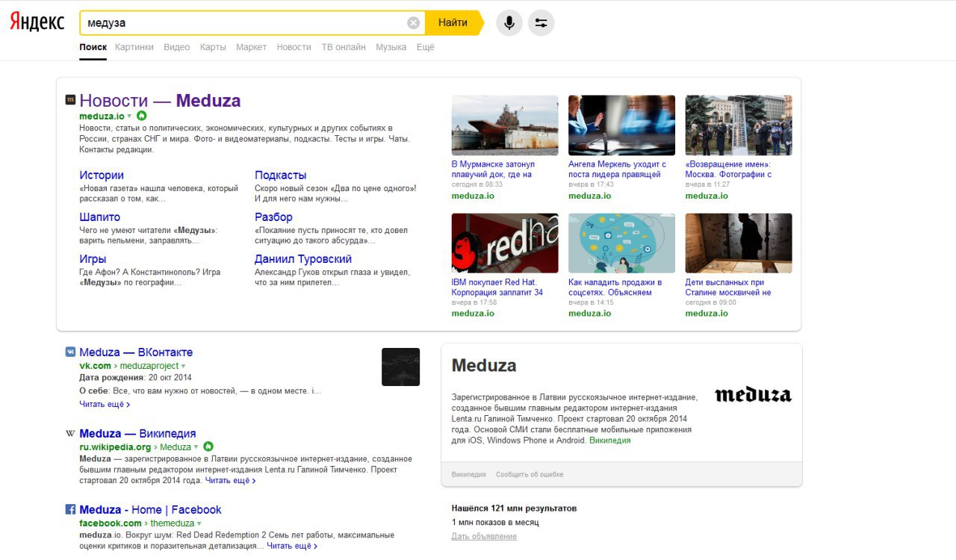Viewport: 956px width, 560px height.
Task: Click the meduza logo in the info card
Action: (x=753, y=394)
